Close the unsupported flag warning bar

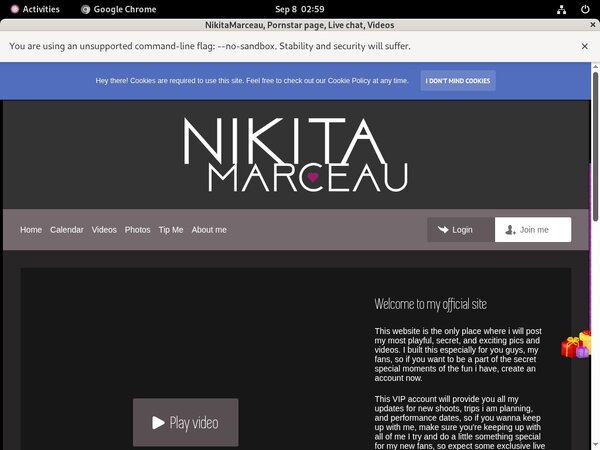585,46
